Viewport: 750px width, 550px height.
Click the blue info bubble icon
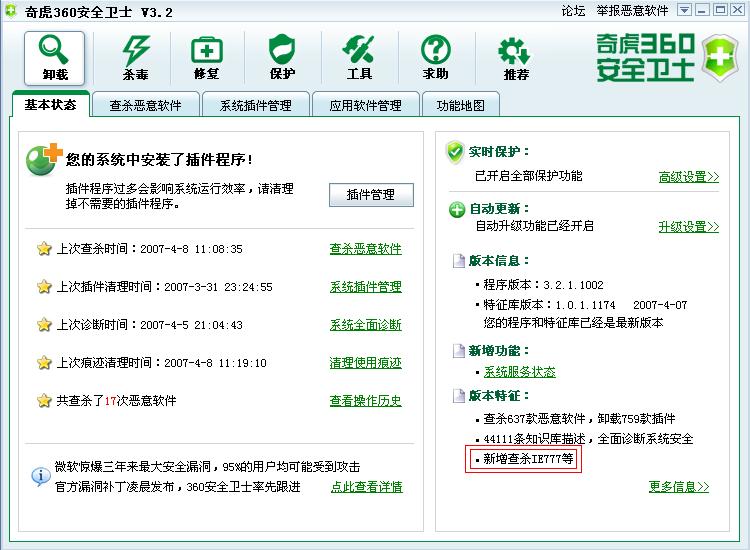click(41, 476)
